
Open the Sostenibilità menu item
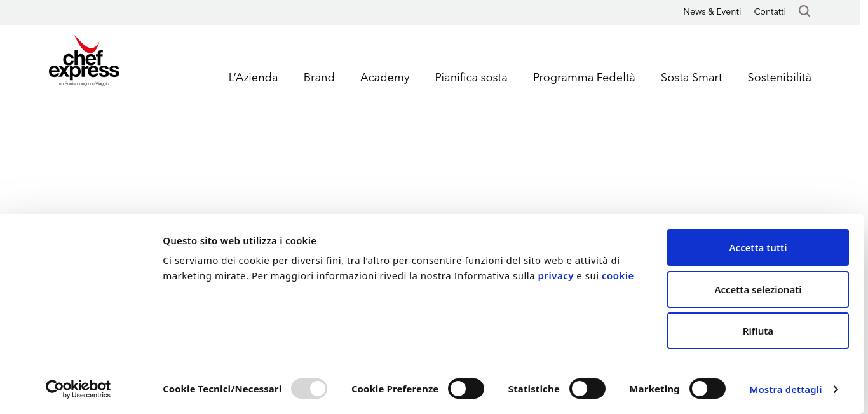pyautogui.click(x=779, y=78)
